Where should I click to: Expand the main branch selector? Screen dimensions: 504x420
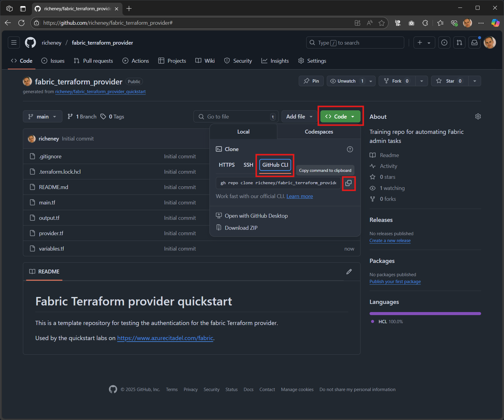(x=42, y=116)
